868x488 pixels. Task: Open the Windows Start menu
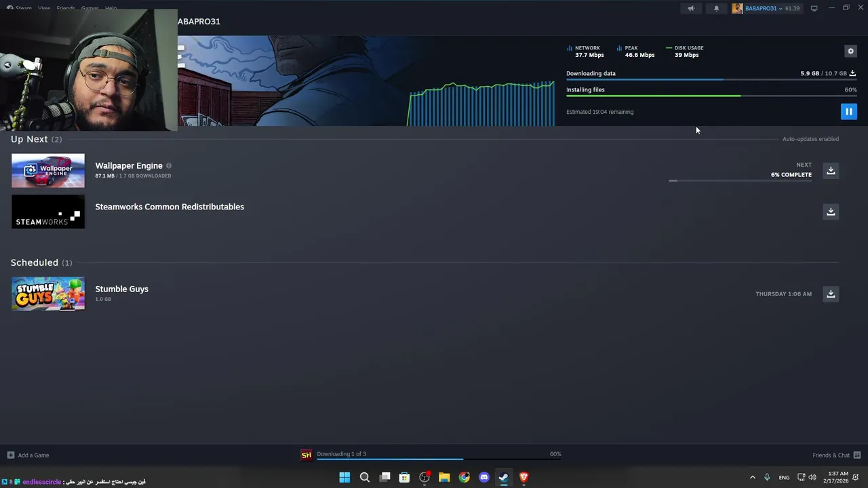344,478
